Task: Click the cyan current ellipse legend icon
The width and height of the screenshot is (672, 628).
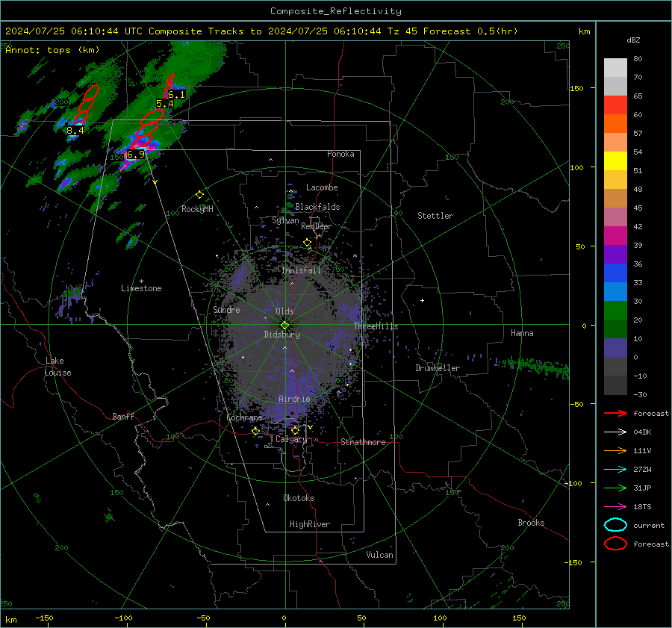Action: tap(615, 525)
